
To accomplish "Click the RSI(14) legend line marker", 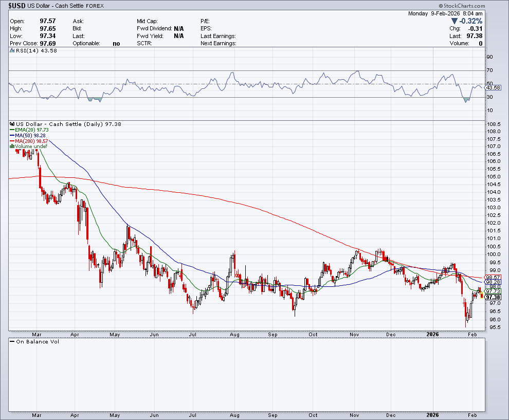I will pyautogui.click(x=12, y=50).
